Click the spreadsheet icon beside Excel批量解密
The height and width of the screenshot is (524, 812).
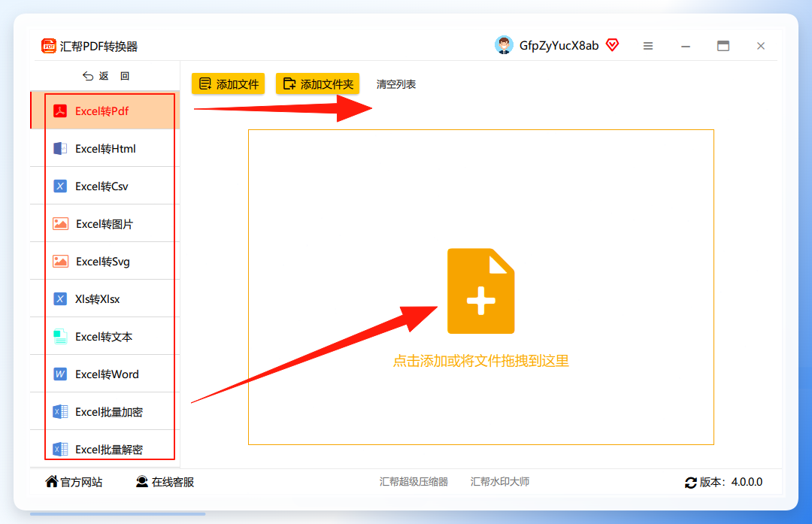click(60, 449)
